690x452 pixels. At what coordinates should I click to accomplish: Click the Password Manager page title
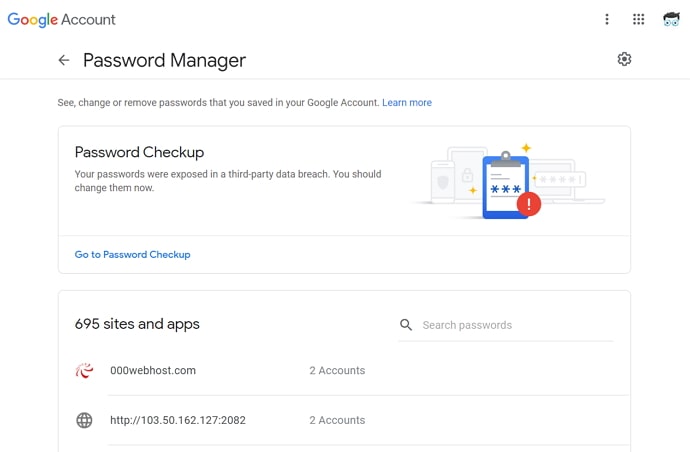164,60
